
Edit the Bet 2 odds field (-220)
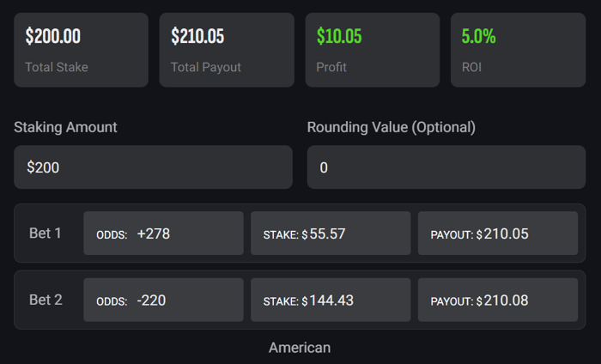tap(163, 300)
